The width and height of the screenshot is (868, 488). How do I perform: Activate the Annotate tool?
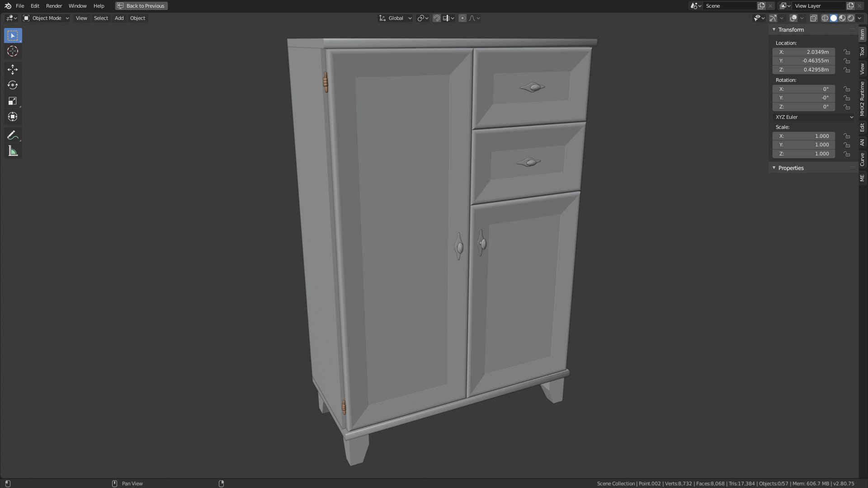tap(13, 136)
